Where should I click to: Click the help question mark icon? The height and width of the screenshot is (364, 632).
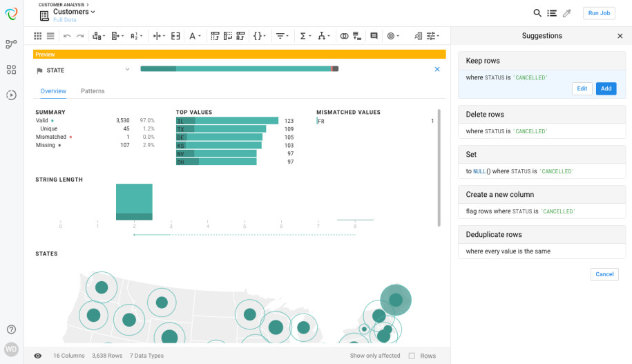pos(11,329)
